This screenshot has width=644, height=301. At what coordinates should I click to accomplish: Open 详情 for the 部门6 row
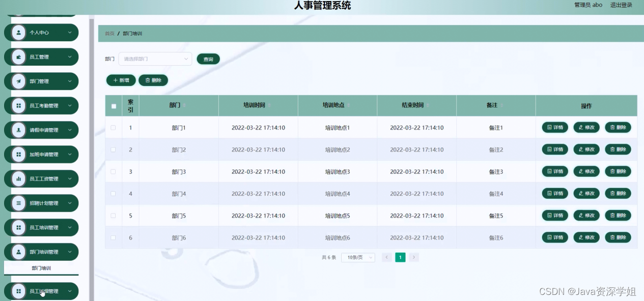pos(555,237)
